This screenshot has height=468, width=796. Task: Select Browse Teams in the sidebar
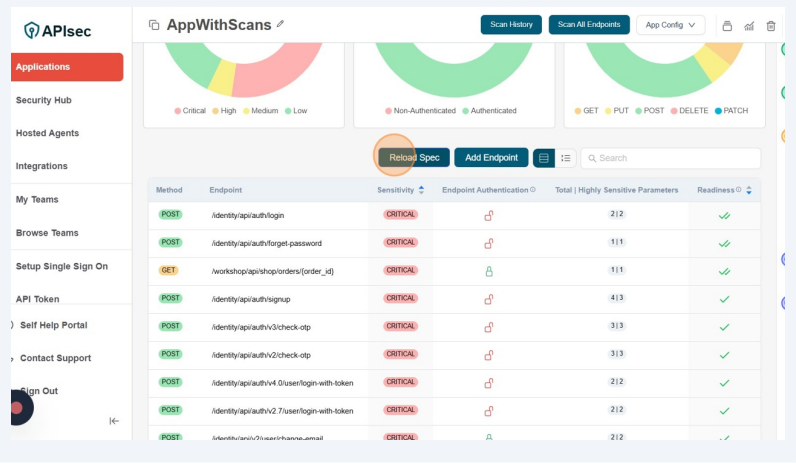point(47,233)
